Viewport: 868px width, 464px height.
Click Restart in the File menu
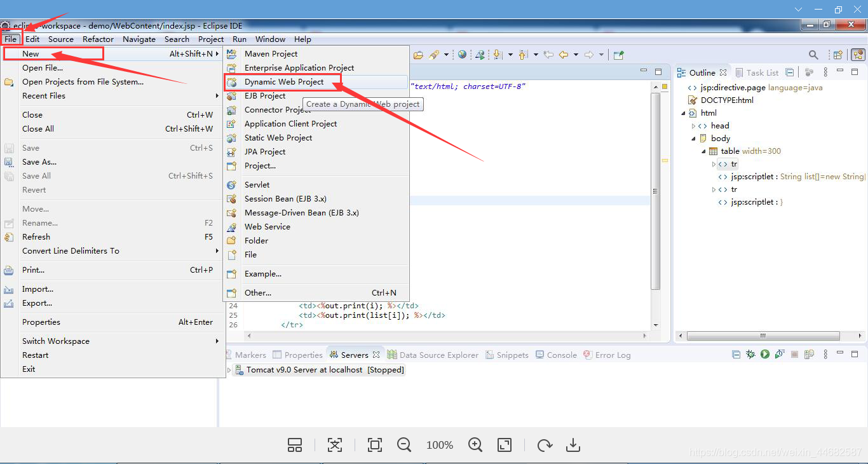pos(113,355)
